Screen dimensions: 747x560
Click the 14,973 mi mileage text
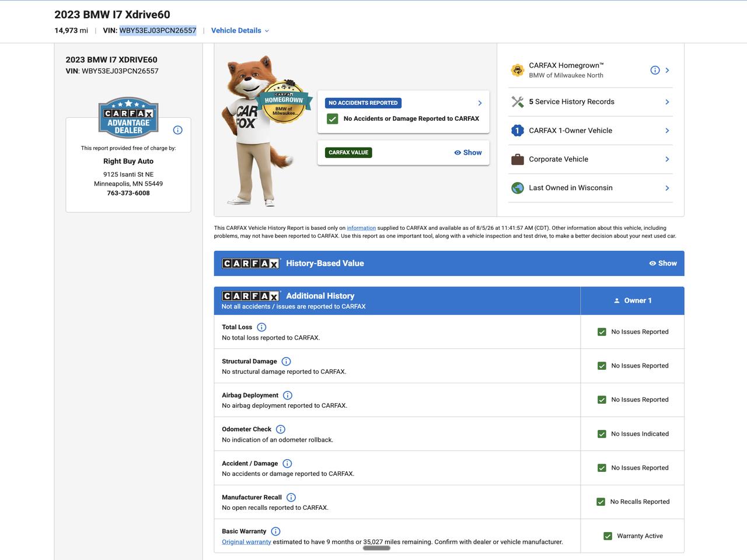click(x=71, y=30)
